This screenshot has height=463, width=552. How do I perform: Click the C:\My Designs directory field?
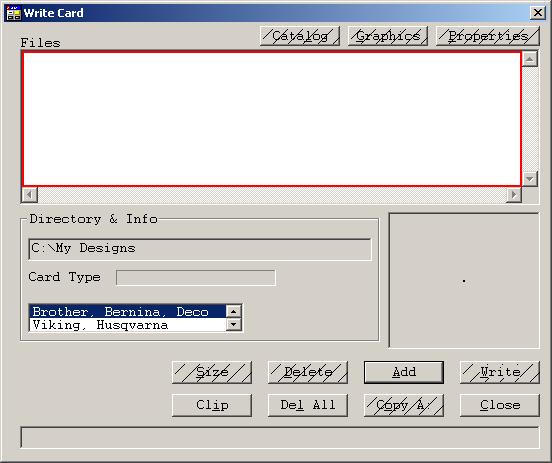(x=200, y=249)
